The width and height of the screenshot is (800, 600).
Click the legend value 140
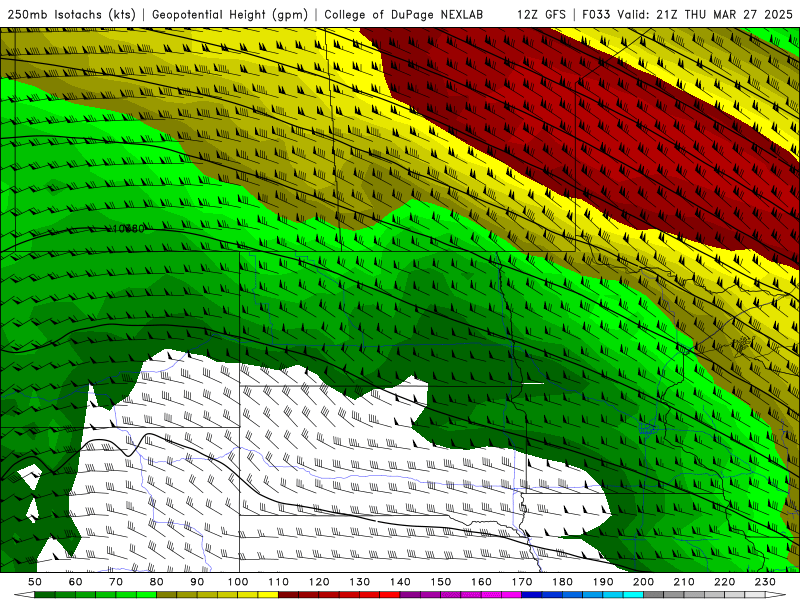[x=400, y=582]
